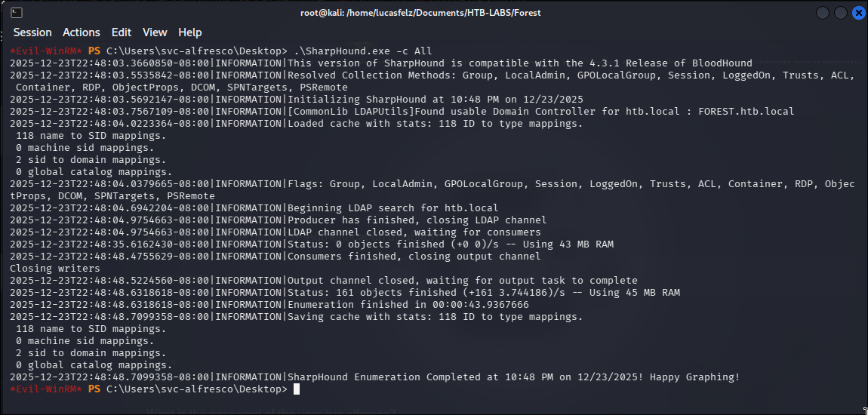Screen dimensions: 868x415
Task: Click the window title showing HTB-LABS/Forest path
Action: click(x=420, y=13)
